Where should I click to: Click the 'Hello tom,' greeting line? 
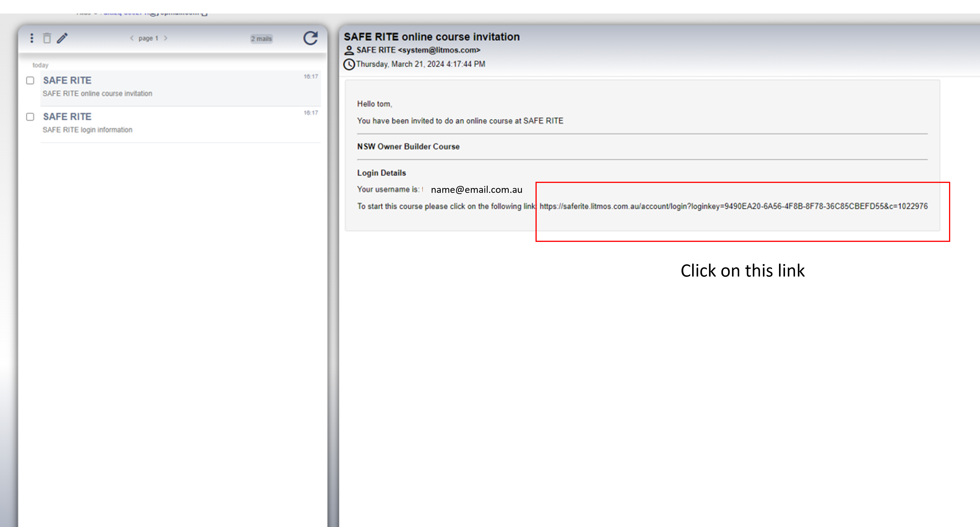click(374, 104)
